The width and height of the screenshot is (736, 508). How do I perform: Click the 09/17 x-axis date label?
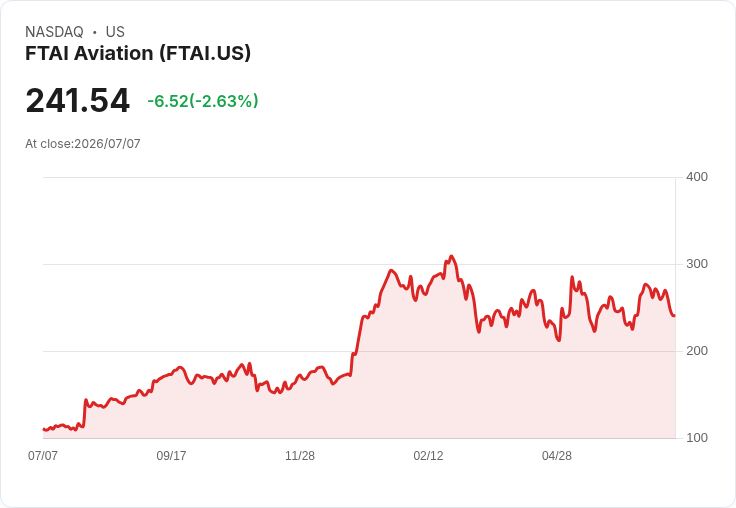click(x=171, y=456)
